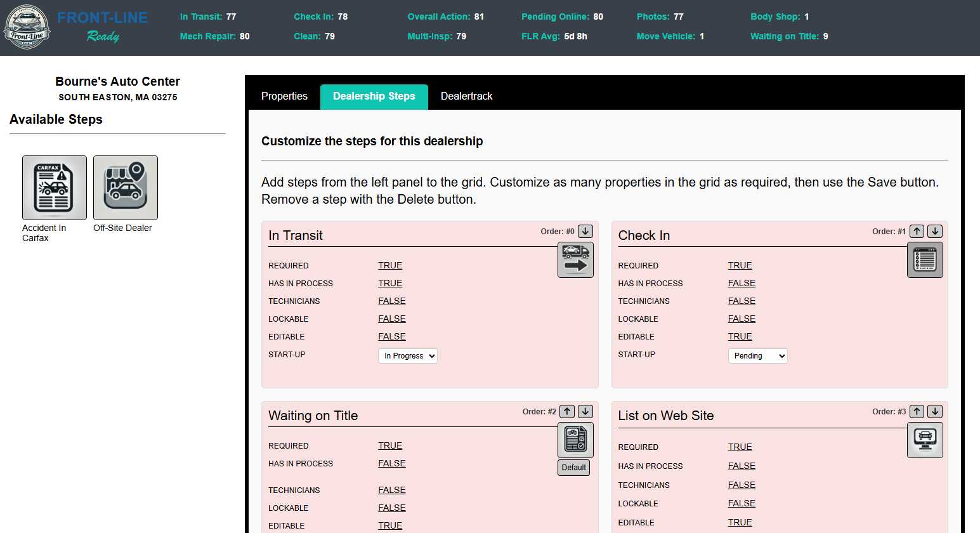Toggle Waiting on Title HAS IN PROCESS value
This screenshot has height=533, width=980.
point(391,464)
